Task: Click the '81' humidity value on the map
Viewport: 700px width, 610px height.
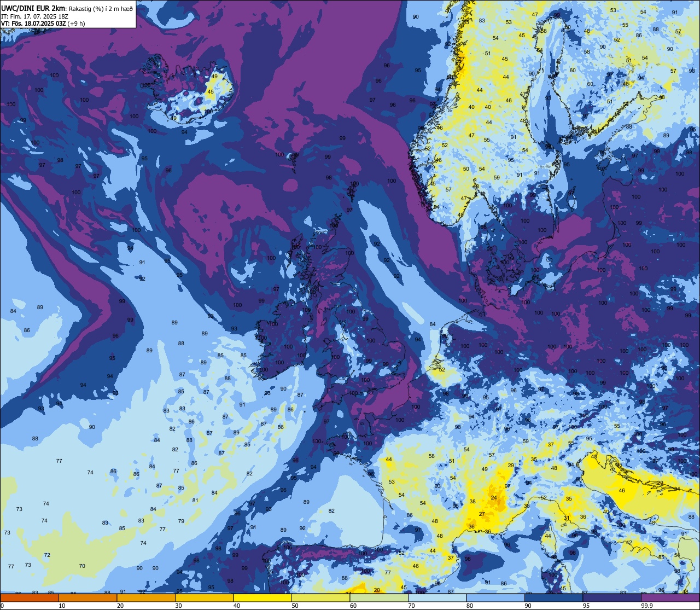Action: click(195, 500)
